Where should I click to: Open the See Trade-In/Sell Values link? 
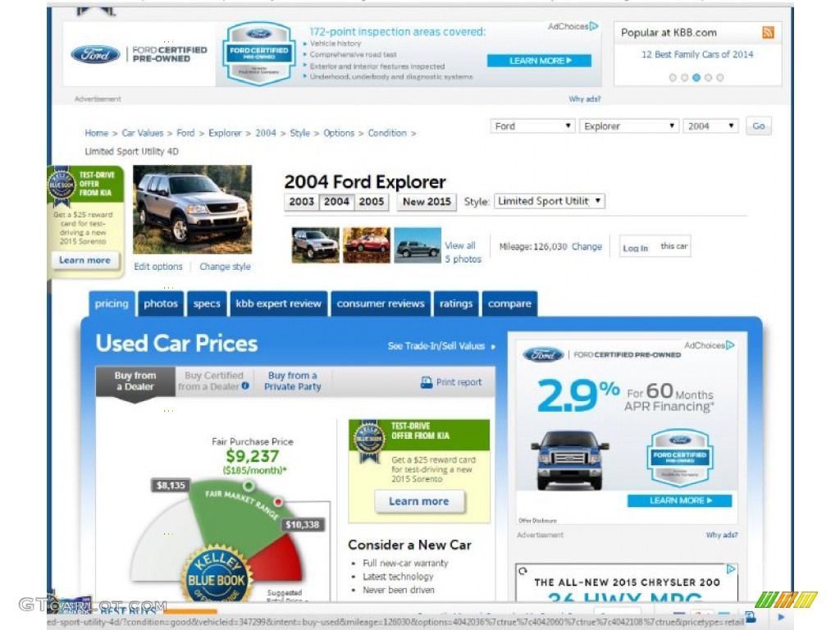(441, 346)
